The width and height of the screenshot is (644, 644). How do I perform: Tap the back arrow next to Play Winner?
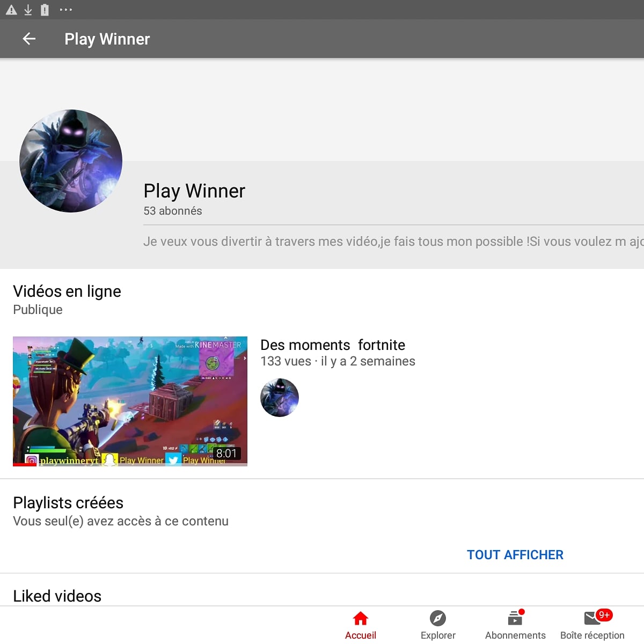30,39
